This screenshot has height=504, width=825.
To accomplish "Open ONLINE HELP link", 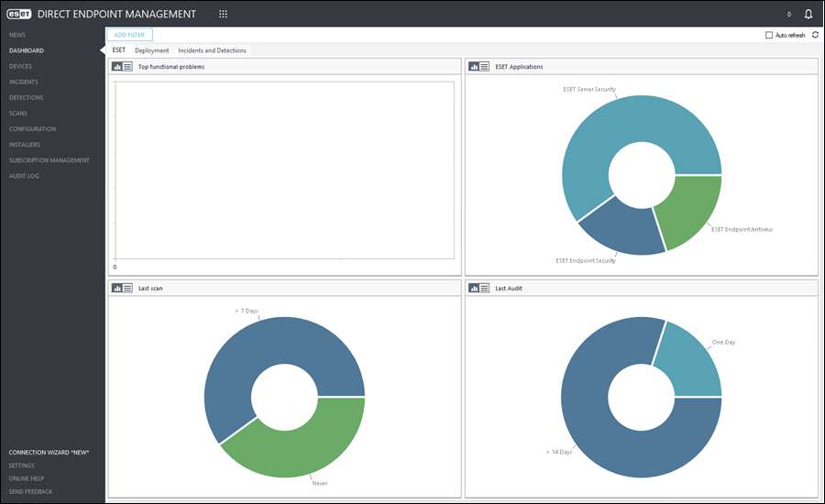I will tap(27, 478).
